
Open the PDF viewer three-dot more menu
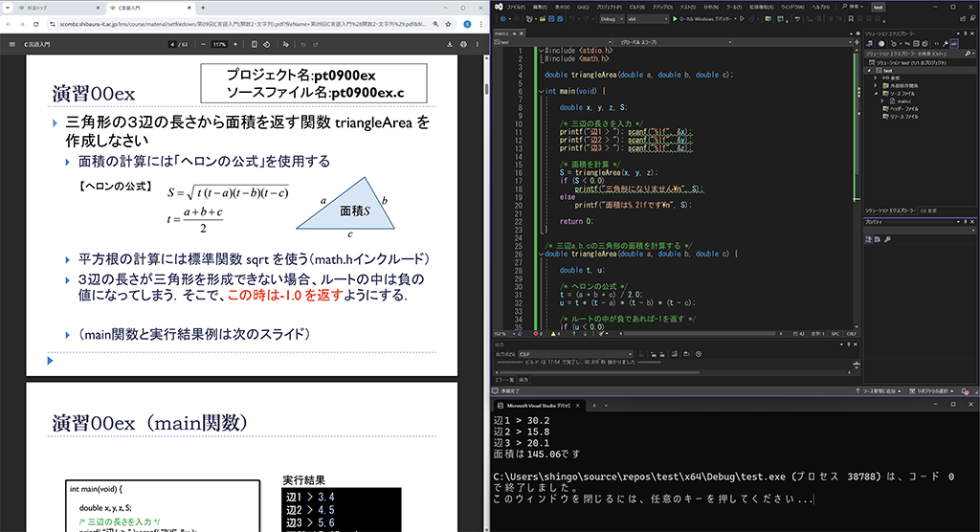tap(478, 44)
